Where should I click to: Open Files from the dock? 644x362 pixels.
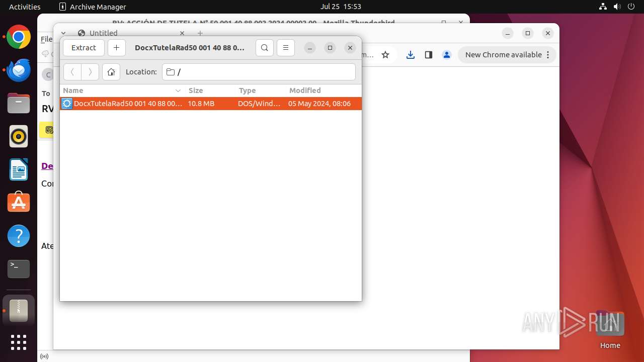click(x=19, y=104)
